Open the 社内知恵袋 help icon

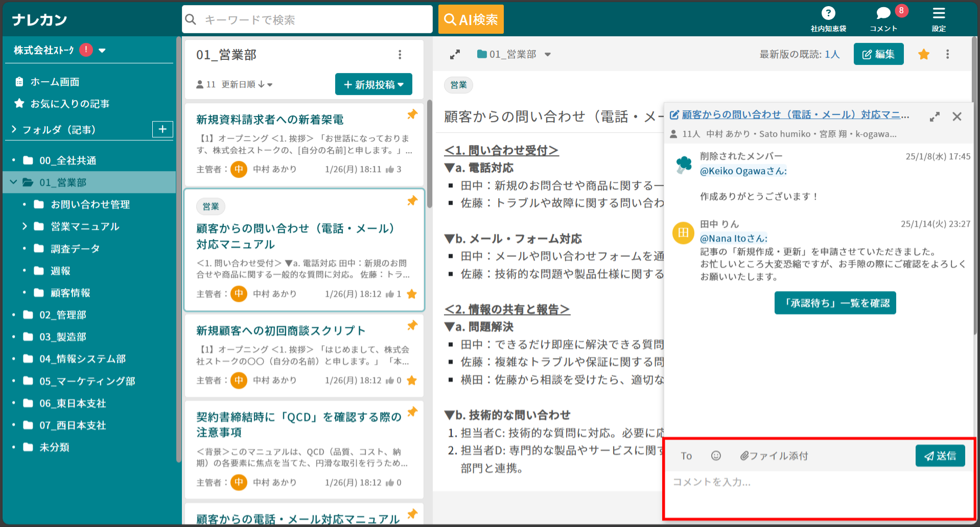[828, 13]
